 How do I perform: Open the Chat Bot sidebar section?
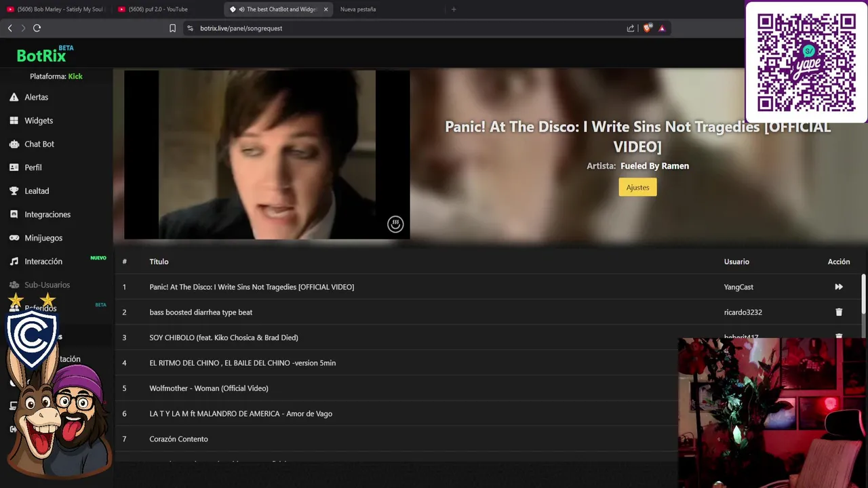[39, 144]
